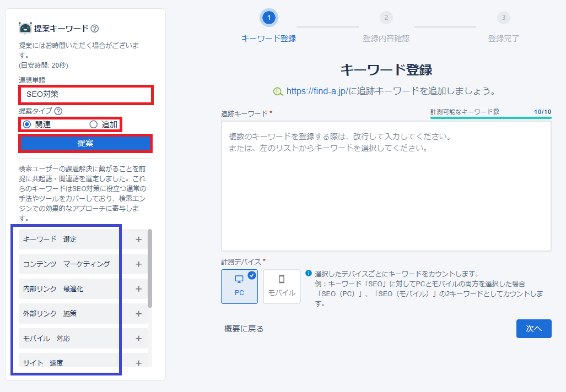Select the 内部リンク 最適化 suggestion text
Image resolution: width=566 pixels, height=392 pixels.
coord(53,289)
